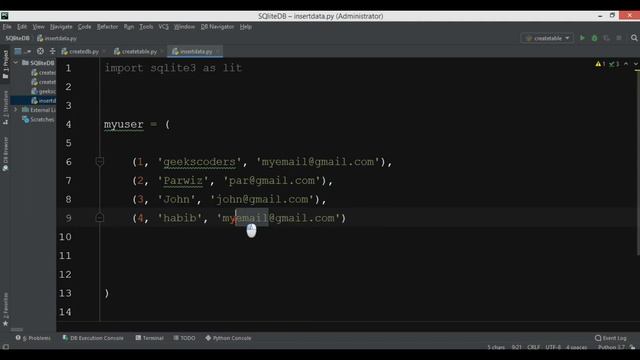Open Search Everywhere magnifier icon
The image size is (640, 360).
[634, 38]
